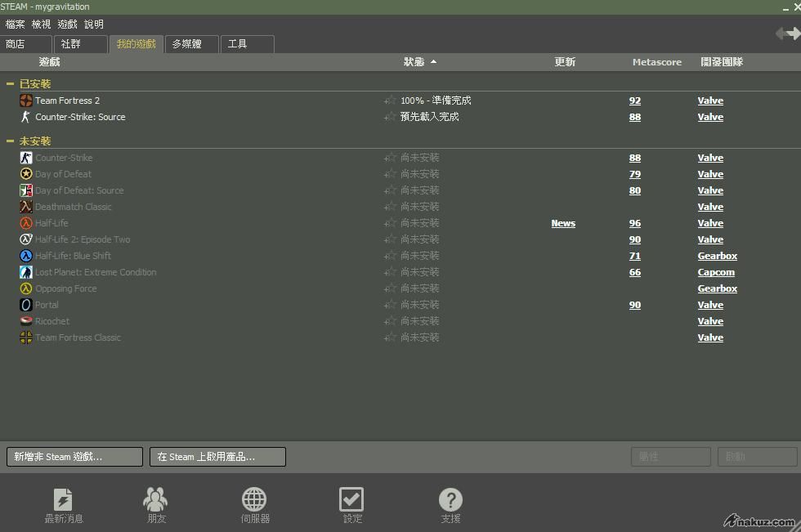
Task: Click the Portal game icon
Action: coord(26,305)
